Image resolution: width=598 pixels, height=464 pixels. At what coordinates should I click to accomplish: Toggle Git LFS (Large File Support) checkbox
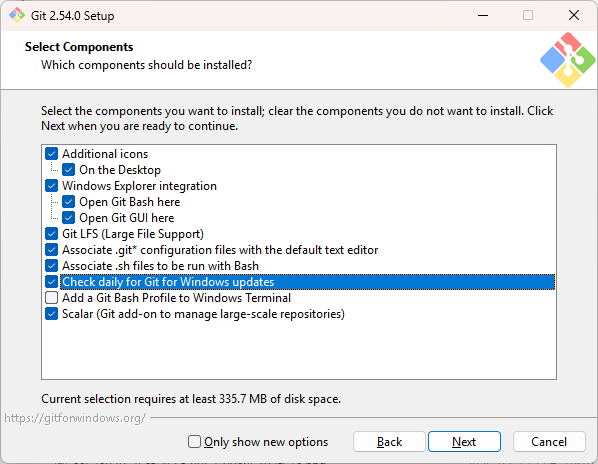51,234
